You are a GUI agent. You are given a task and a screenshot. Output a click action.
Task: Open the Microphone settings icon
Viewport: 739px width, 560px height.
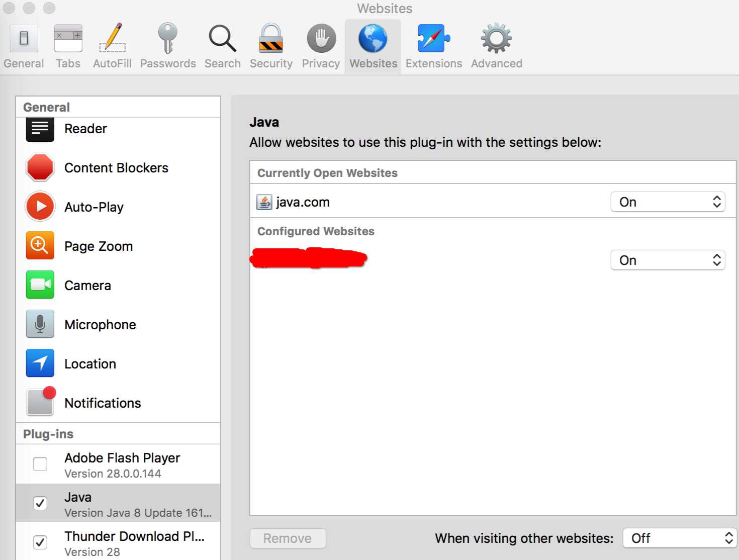coord(40,324)
